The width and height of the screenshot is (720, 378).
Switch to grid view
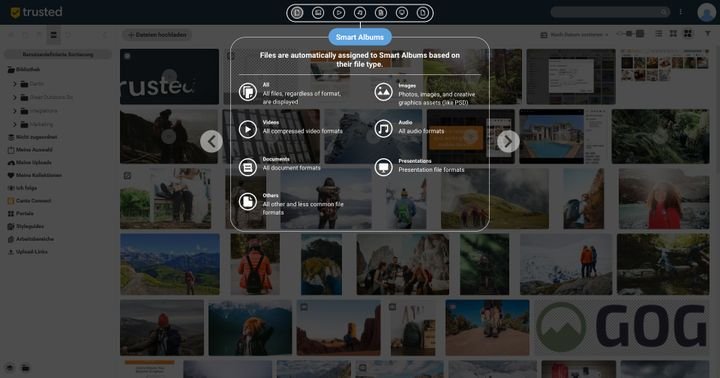[x=673, y=34]
